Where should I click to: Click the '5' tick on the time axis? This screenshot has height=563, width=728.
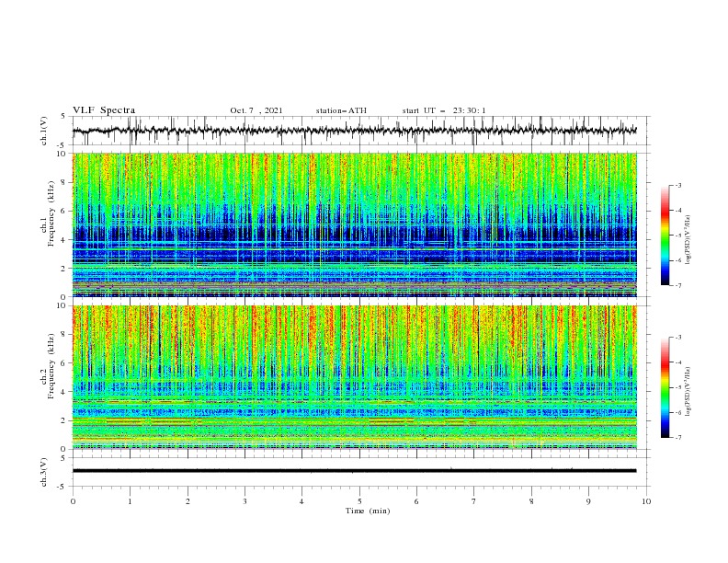point(358,501)
